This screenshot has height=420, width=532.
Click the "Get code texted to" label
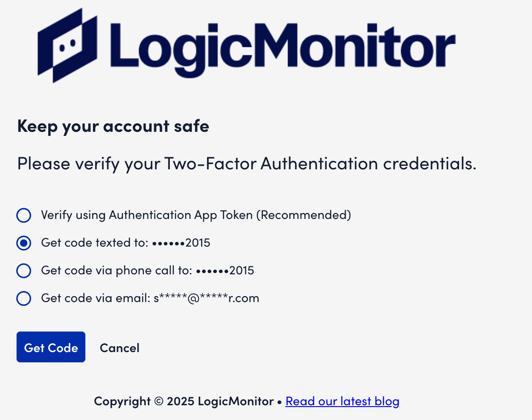click(95, 243)
